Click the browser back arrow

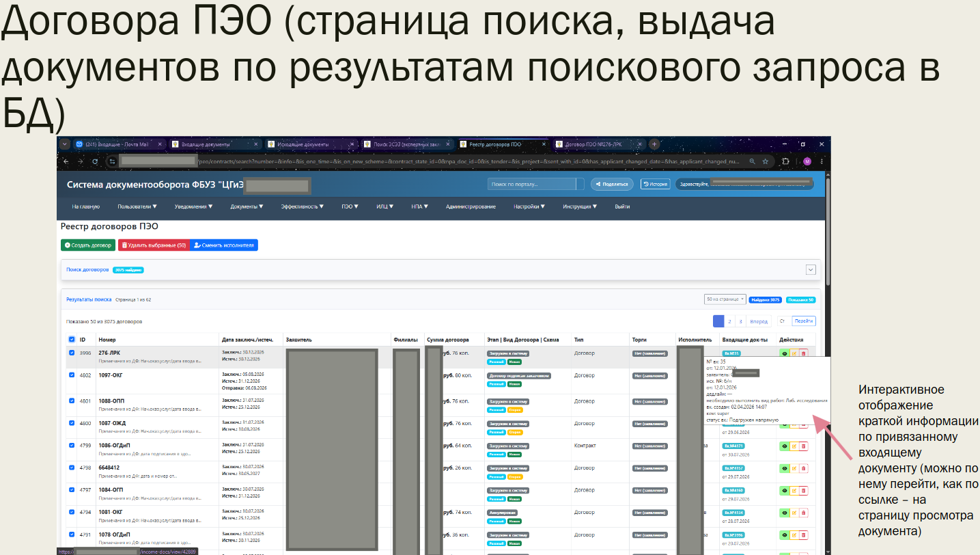[66, 161]
